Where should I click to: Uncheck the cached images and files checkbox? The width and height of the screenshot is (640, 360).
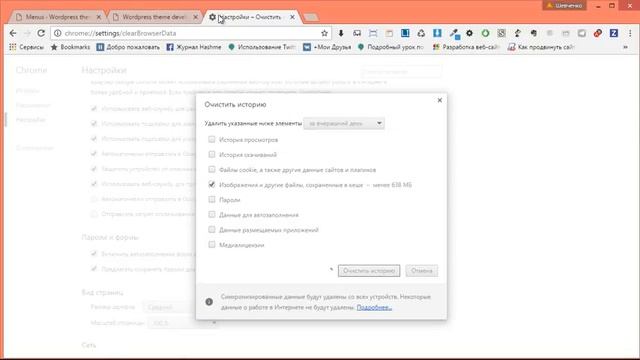click(x=211, y=184)
